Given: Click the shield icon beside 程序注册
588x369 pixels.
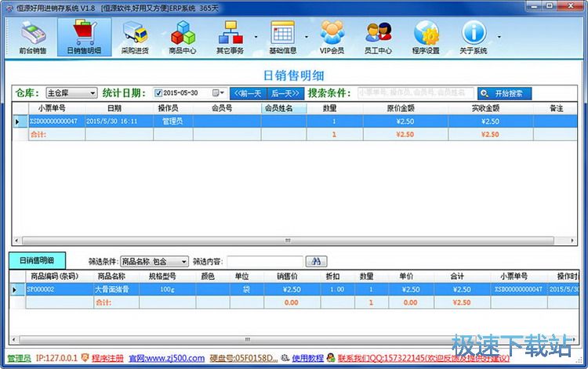Looking at the screenshot, I should [85, 358].
